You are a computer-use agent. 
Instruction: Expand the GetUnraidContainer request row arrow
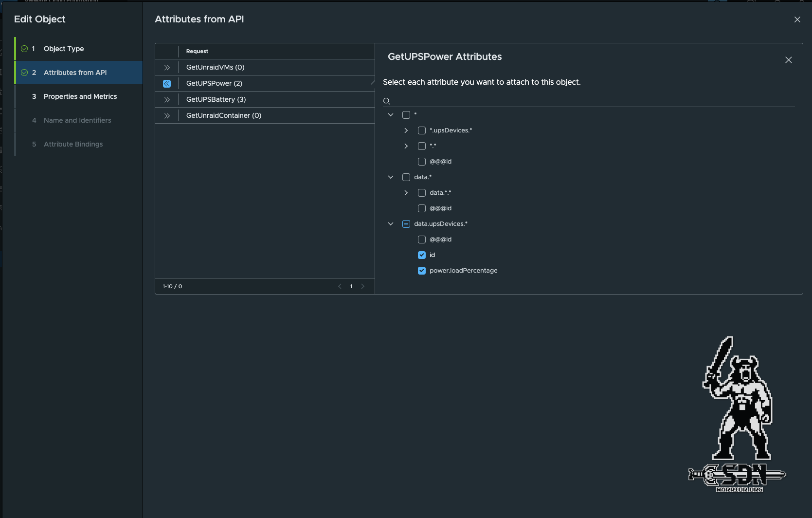coord(167,116)
